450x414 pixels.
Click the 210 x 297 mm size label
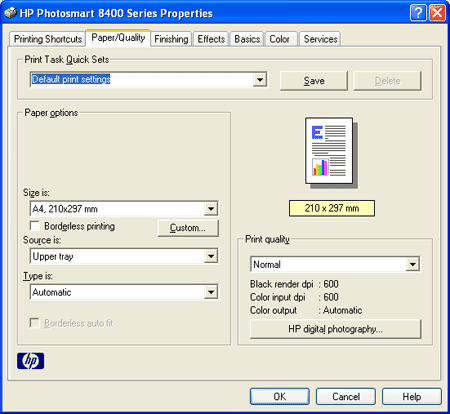pyautogui.click(x=332, y=208)
